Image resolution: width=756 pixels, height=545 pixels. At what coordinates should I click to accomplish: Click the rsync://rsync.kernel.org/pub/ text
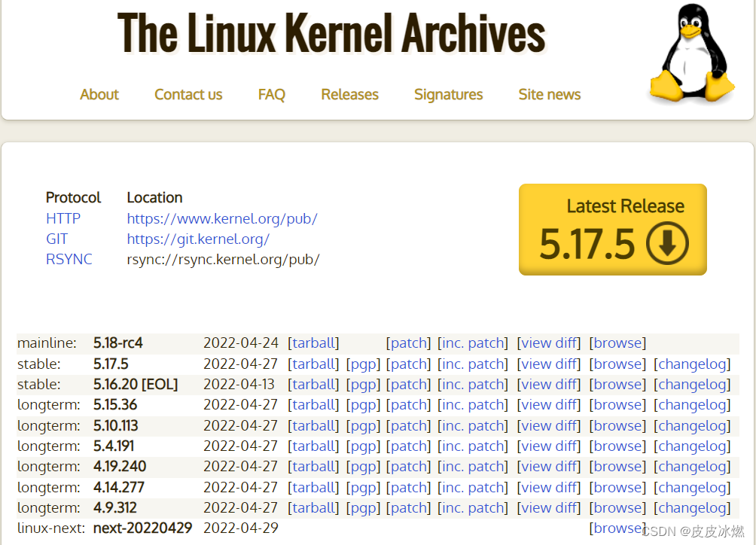click(223, 259)
